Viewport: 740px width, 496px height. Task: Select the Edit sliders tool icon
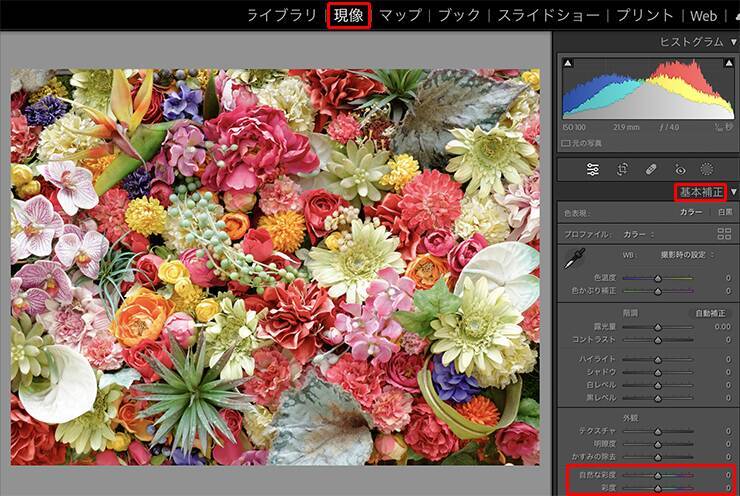[593, 169]
